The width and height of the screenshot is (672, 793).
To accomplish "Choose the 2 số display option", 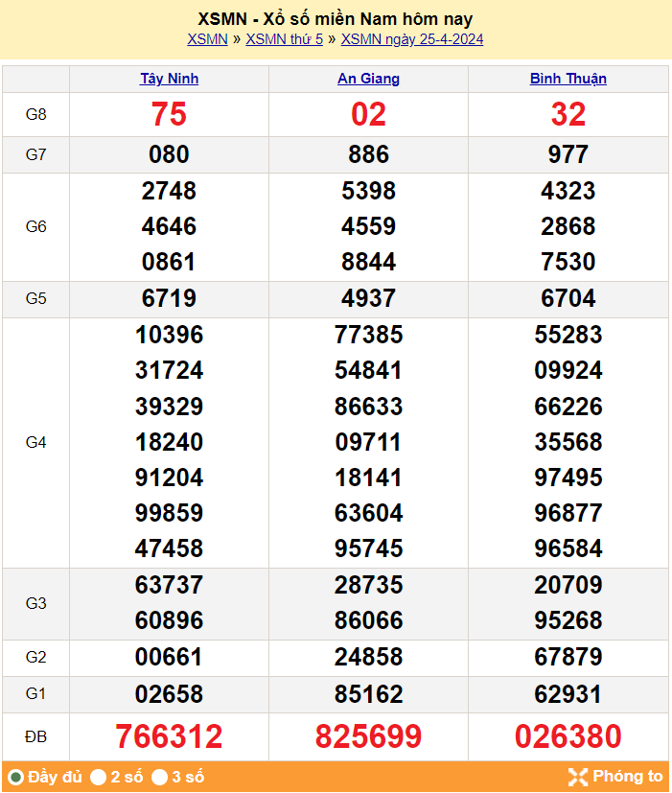I will point(99,777).
